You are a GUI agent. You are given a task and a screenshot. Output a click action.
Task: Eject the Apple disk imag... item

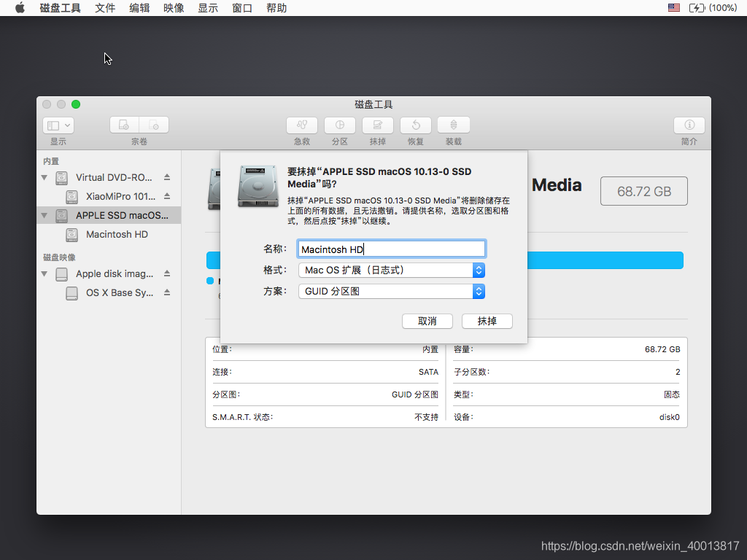(167, 273)
